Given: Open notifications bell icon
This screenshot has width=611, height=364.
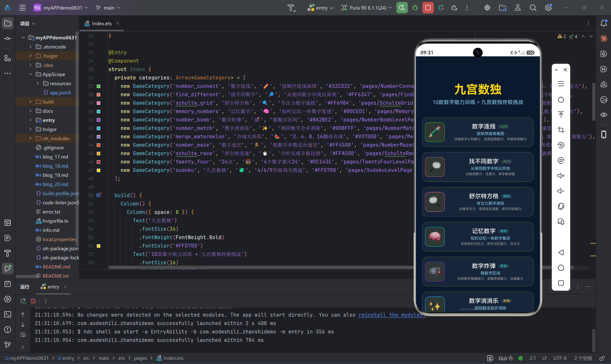Looking at the screenshot, I should click(603, 23).
